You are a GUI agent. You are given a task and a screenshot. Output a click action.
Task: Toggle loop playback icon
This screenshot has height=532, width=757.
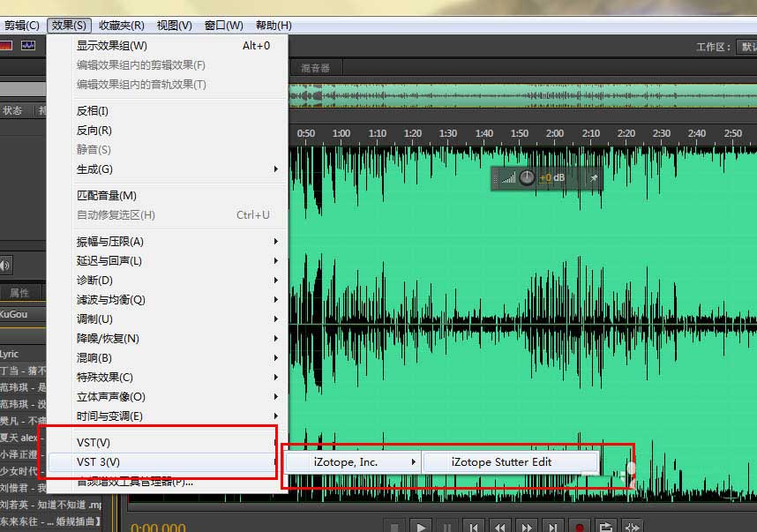[x=605, y=527]
